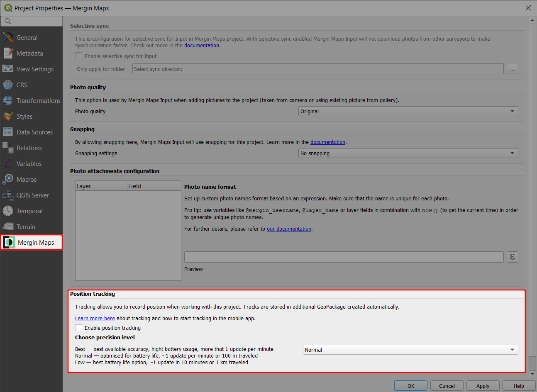Open the General settings tab
The image size is (537, 392).
coord(27,37)
